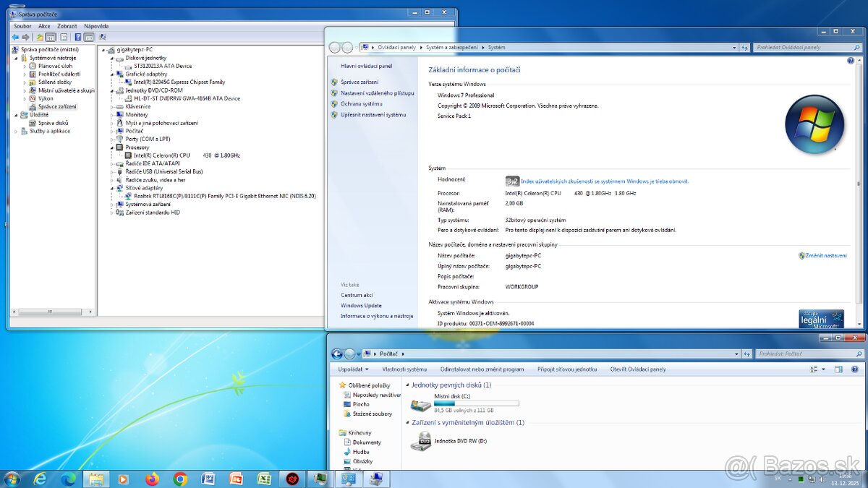The image size is (868, 488).
Task: Open Windows Update in Viz také section
Action: pos(361,306)
